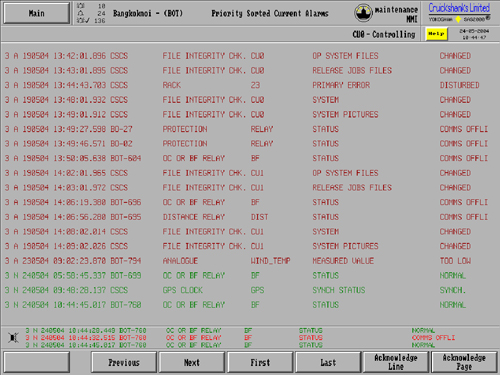Select the BO-27 PROTECTION RELAY alarm
Image resolution: width=500 pixels, height=375 pixels.
(x=247, y=129)
